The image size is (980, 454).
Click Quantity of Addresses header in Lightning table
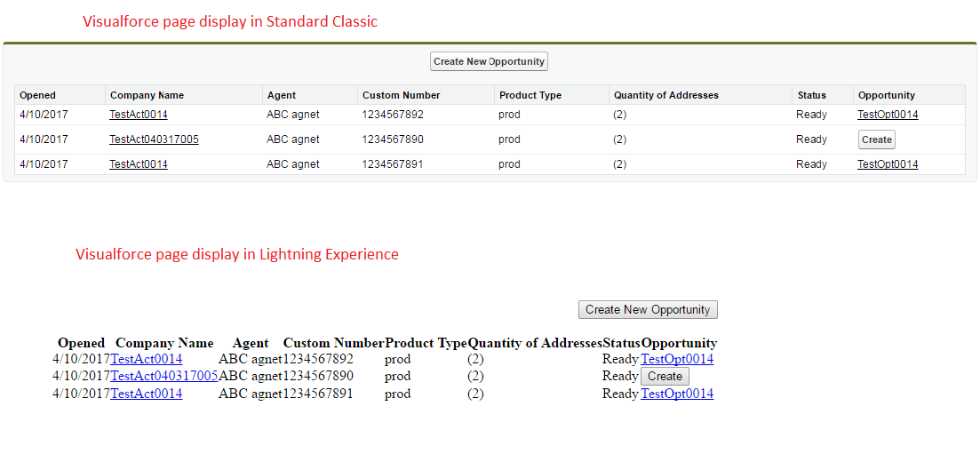pyautogui.click(x=535, y=343)
